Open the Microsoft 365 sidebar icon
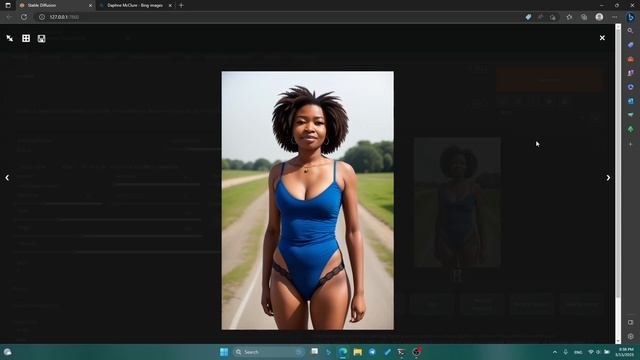 pos(631,87)
